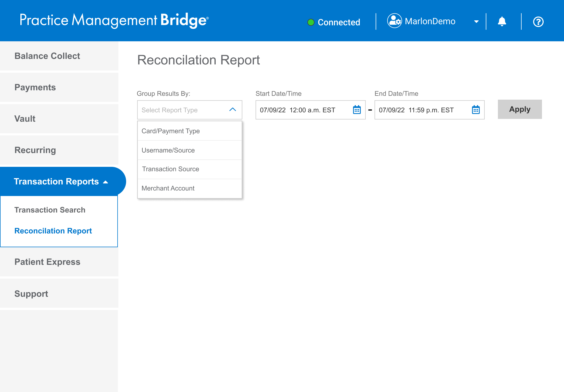
Task: Choose Username/Source grouping option
Action: [x=168, y=150]
